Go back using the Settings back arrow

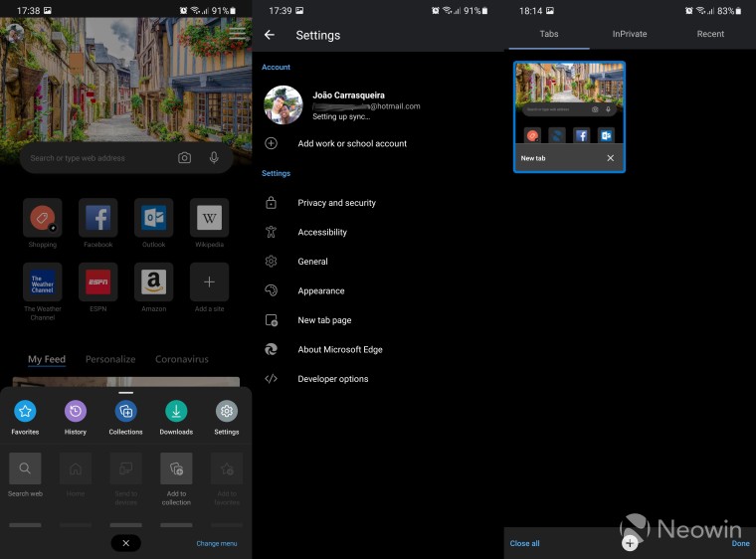pyautogui.click(x=270, y=35)
